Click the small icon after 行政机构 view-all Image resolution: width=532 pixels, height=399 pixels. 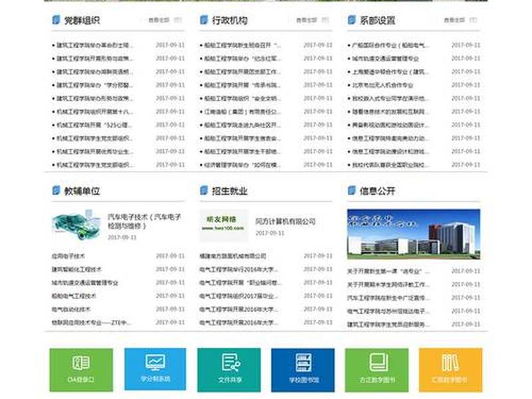tap(325, 21)
